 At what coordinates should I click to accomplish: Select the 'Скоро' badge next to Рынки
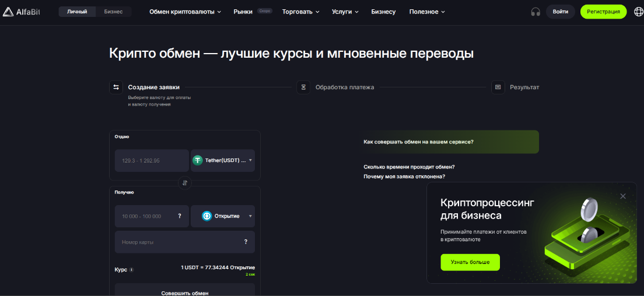click(265, 11)
